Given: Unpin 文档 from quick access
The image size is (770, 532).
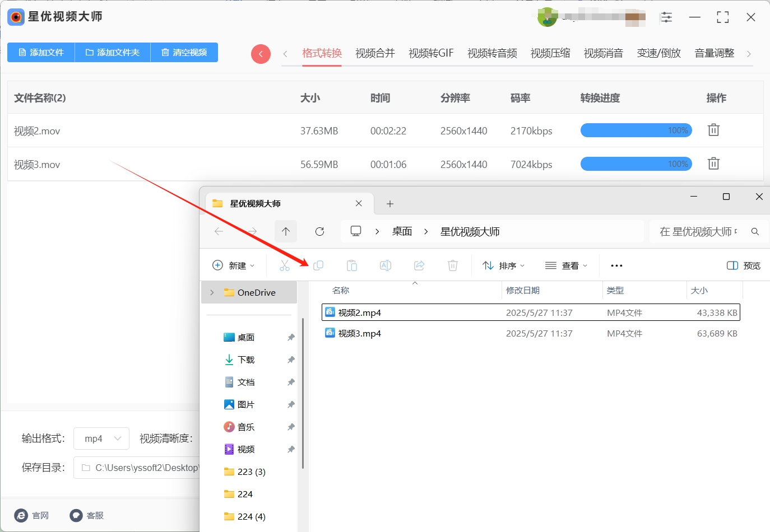Looking at the screenshot, I should tap(291, 382).
